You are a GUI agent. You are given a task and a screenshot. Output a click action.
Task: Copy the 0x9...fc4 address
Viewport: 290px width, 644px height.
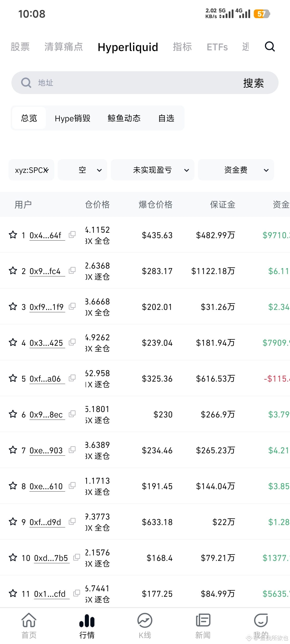pos(72,270)
